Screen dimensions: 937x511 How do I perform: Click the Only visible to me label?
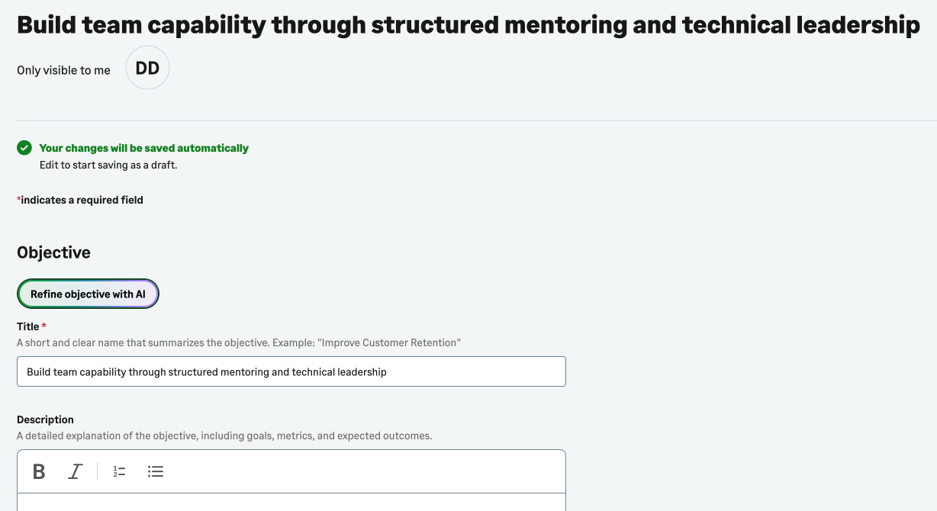(x=63, y=71)
